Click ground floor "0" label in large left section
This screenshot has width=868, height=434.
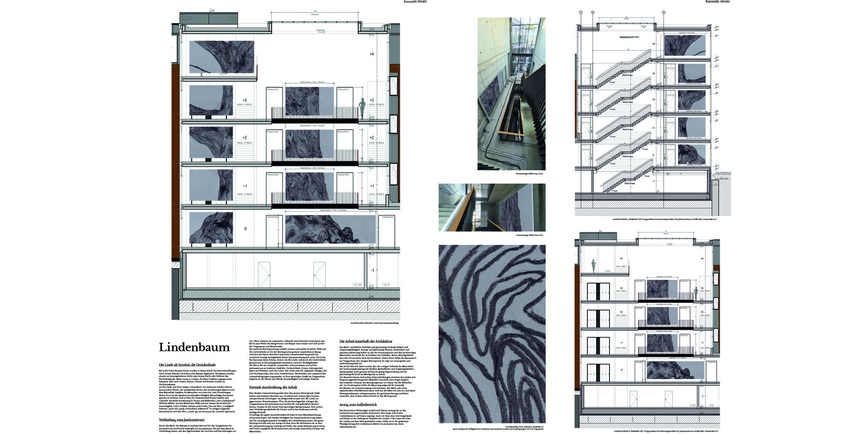pyautogui.click(x=245, y=229)
